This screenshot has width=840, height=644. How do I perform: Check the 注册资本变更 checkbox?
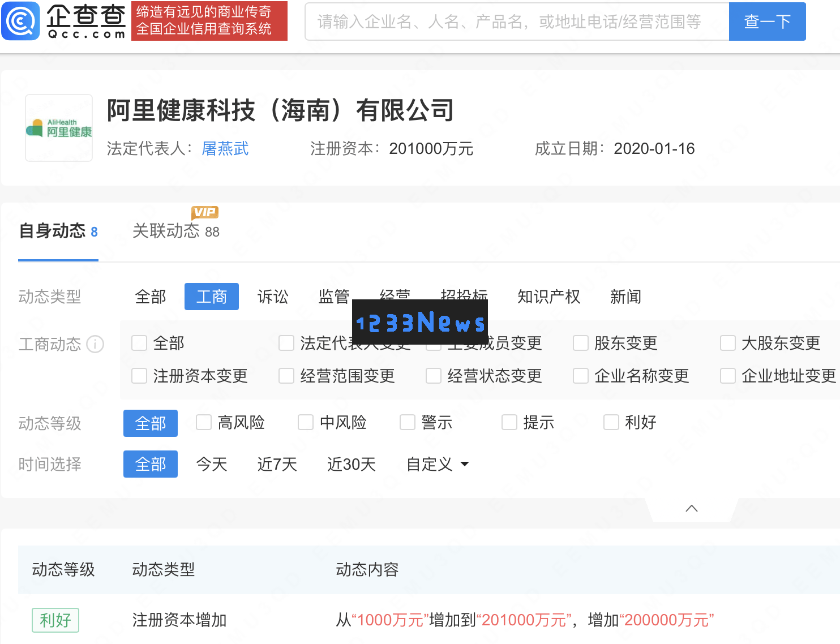coord(139,376)
